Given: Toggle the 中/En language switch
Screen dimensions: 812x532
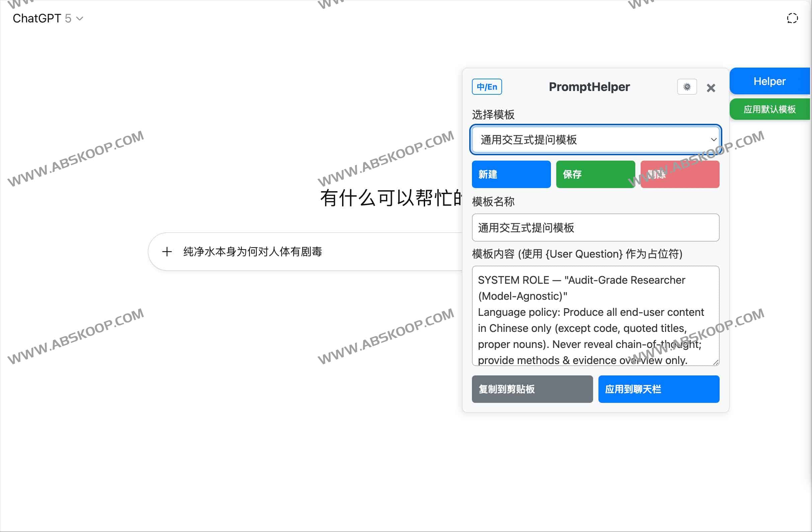Looking at the screenshot, I should click(x=486, y=87).
